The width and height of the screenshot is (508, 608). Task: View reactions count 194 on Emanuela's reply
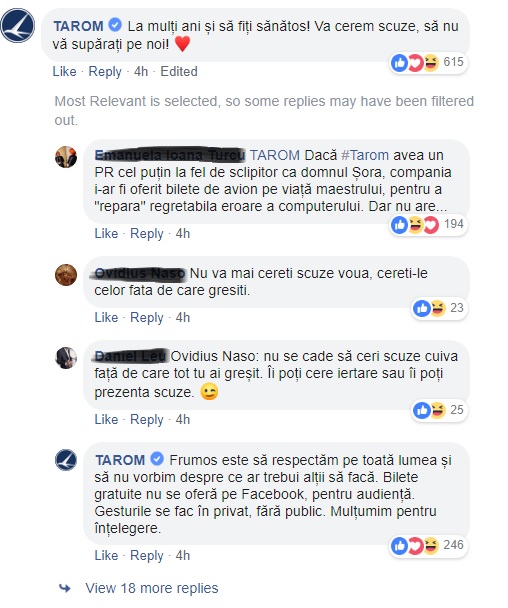coord(428,225)
